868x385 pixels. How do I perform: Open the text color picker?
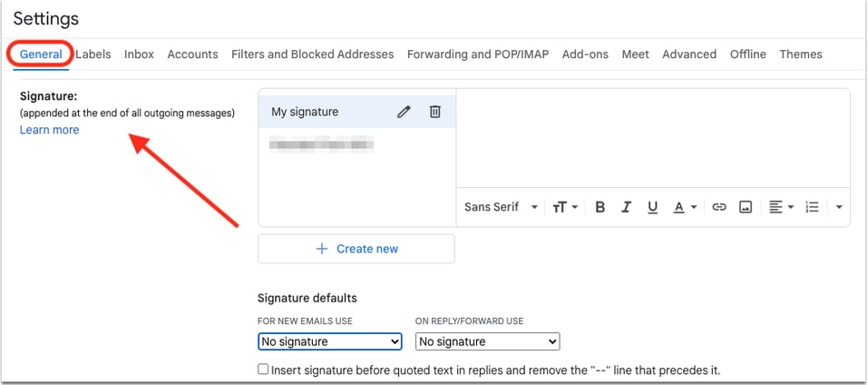(x=685, y=207)
